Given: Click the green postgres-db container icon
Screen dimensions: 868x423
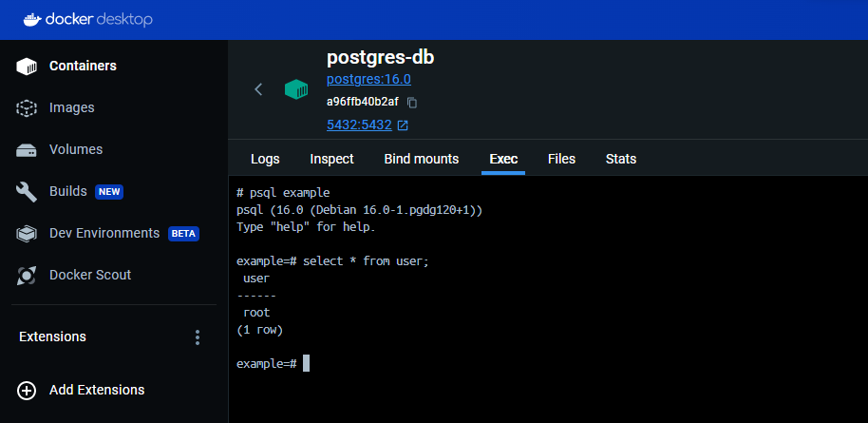Looking at the screenshot, I should pos(296,89).
